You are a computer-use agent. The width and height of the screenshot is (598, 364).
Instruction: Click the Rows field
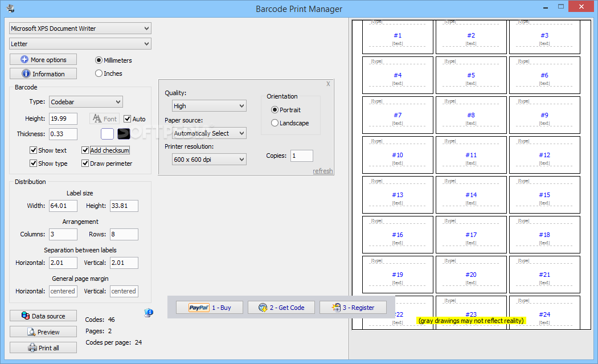click(x=124, y=234)
